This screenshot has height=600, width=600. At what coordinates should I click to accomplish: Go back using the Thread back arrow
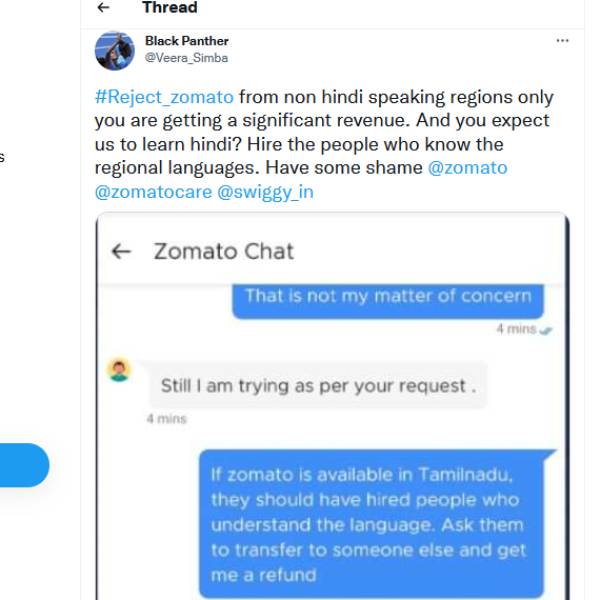click(x=103, y=8)
